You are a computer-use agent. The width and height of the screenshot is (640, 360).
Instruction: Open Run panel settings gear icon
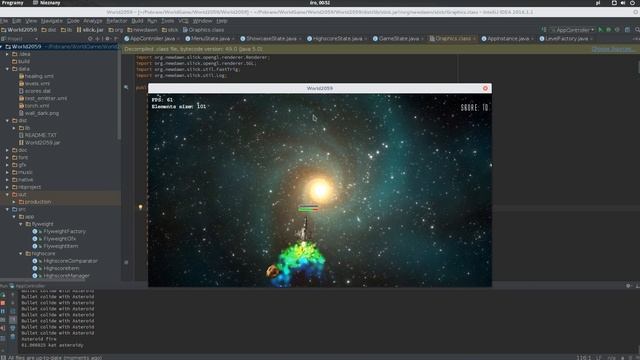(x=628, y=286)
